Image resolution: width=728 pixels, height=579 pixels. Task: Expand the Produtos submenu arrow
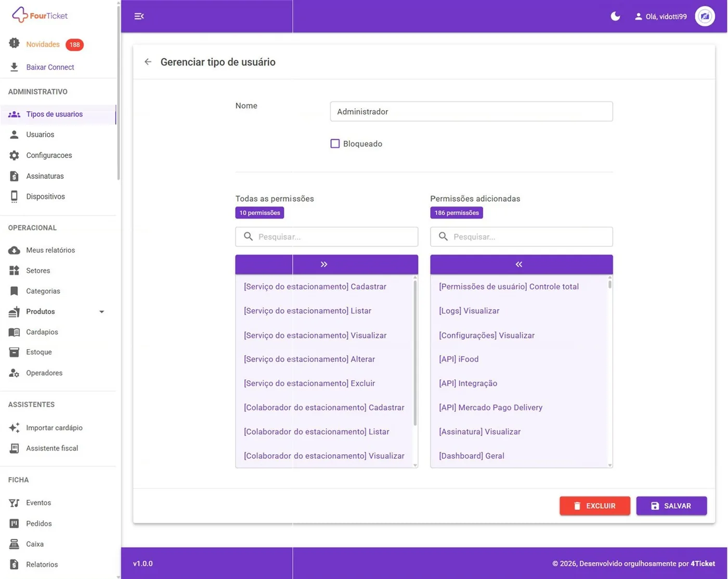pos(102,312)
